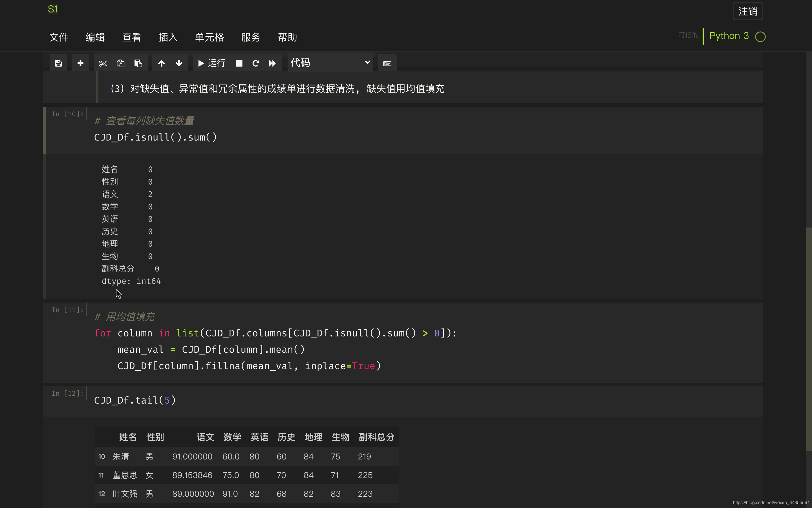812x508 pixels.
Task: Click the total 223 in row 12
Action: [365, 494]
